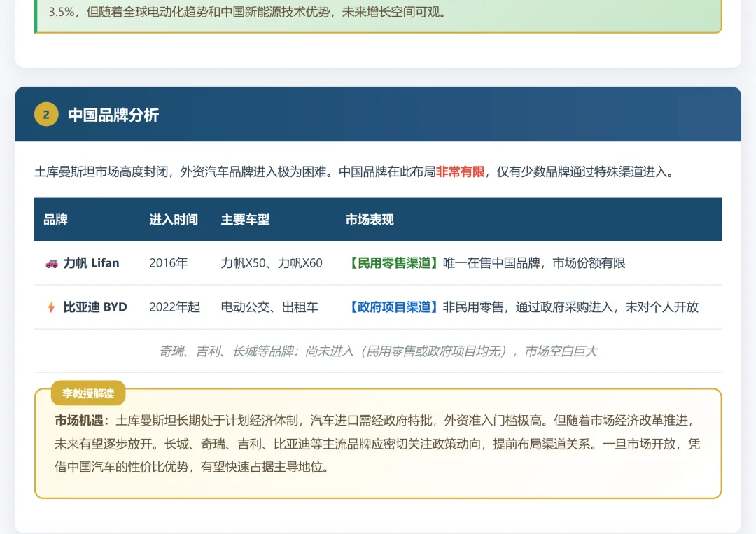Click the 奇瑞、吉利、长城 footnote text
The image size is (756, 534).
click(378, 351)
